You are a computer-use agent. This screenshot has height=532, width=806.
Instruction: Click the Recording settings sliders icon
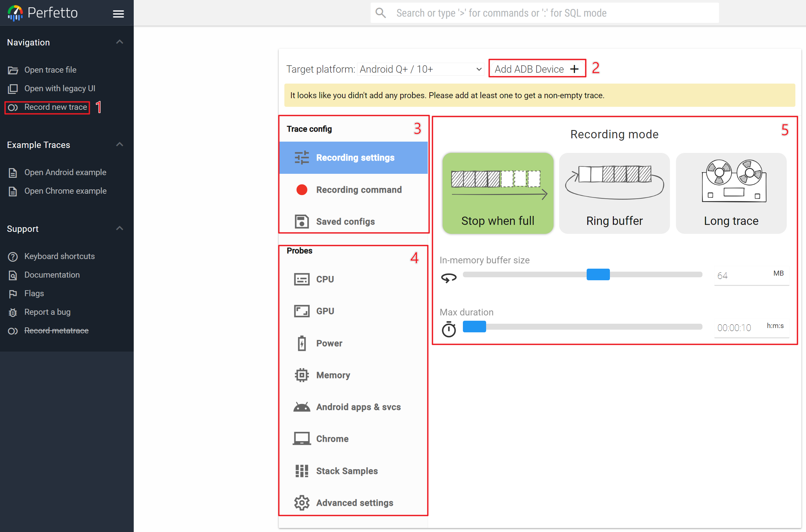302,158
